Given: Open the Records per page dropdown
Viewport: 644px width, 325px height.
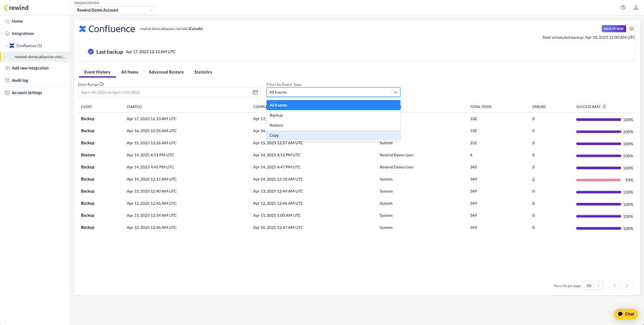Looking at the screenshot, I should pyautogui.click(x=593, y=286).
